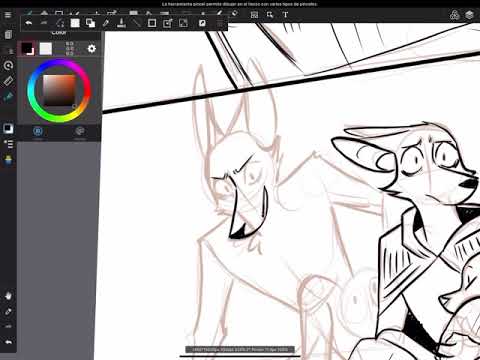
Task: Select the black foreground color swatch
Action: [27, 48]
